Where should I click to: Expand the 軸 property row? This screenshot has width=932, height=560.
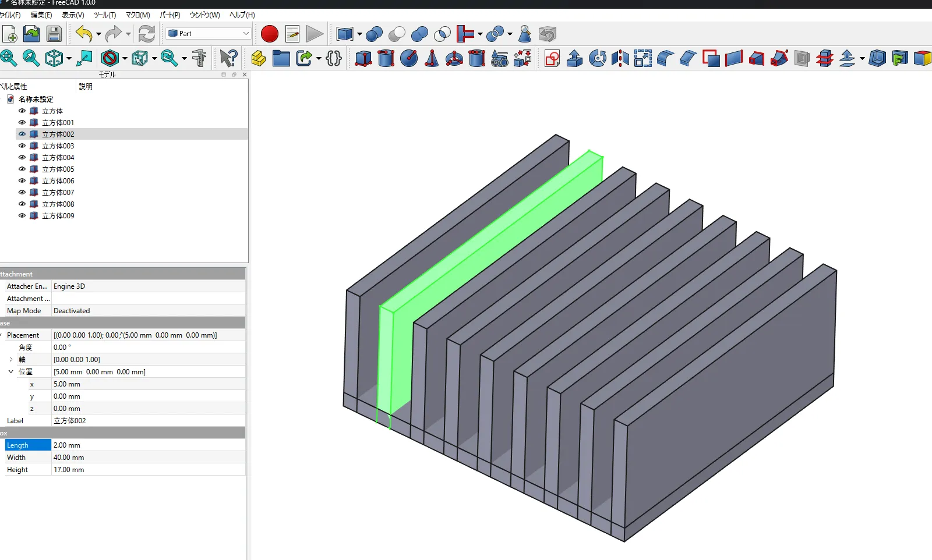point(10,359)
